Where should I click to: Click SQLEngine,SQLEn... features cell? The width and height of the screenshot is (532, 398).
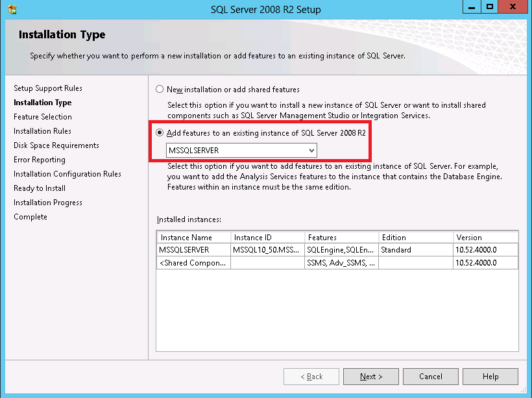[341, 249]
